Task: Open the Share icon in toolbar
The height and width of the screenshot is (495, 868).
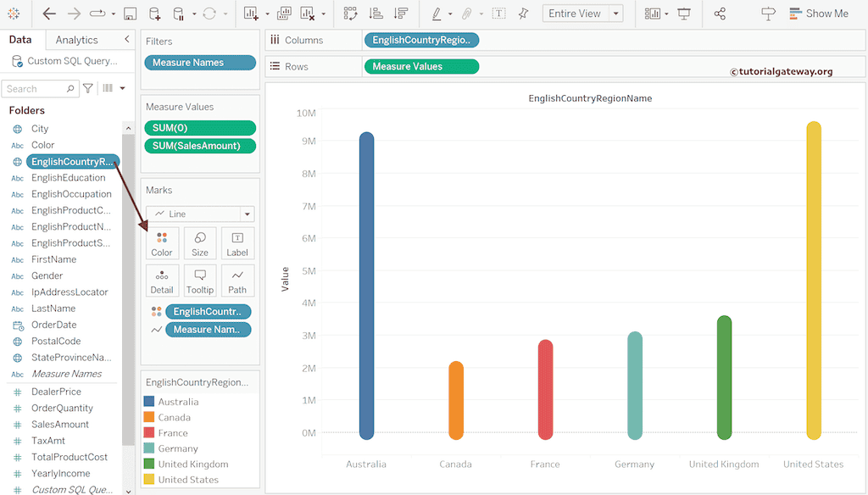Action: tap(720, 14)
